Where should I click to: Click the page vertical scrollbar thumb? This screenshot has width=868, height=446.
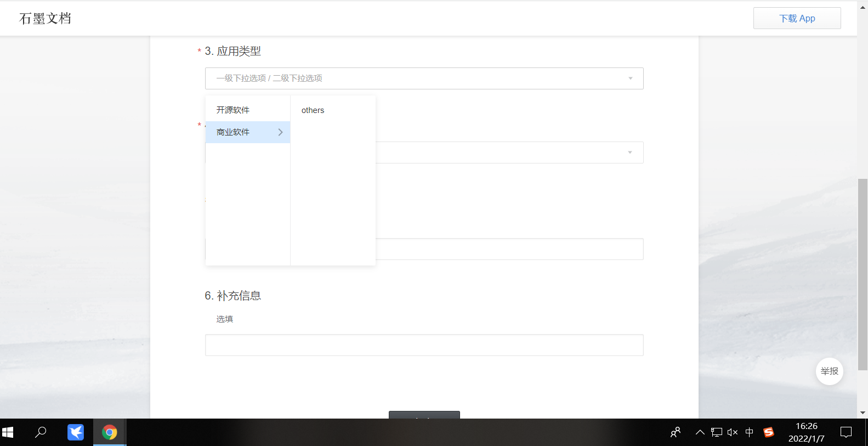(x=863, y=274)
